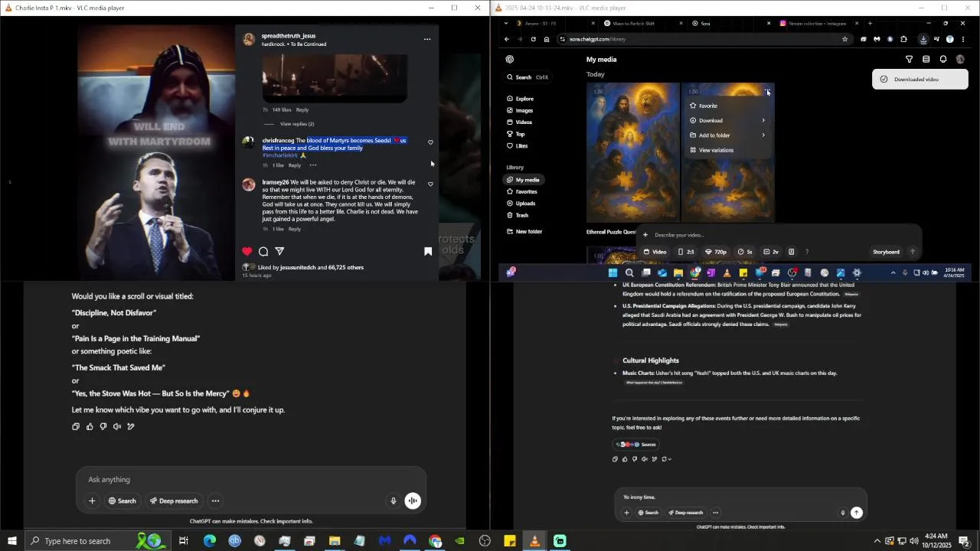
Task: Edit in canvas icon under lower-left ChatGPT response
Action: (x=131, y=426)
